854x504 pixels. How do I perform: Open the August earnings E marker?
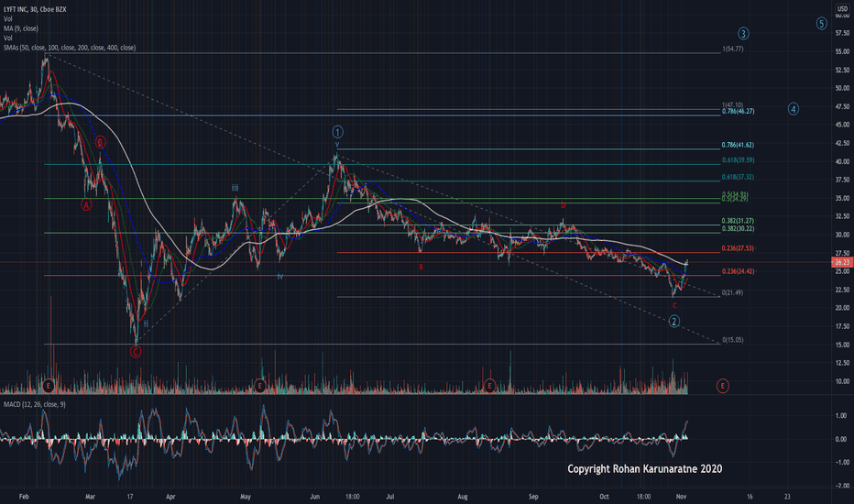(489, 386)
